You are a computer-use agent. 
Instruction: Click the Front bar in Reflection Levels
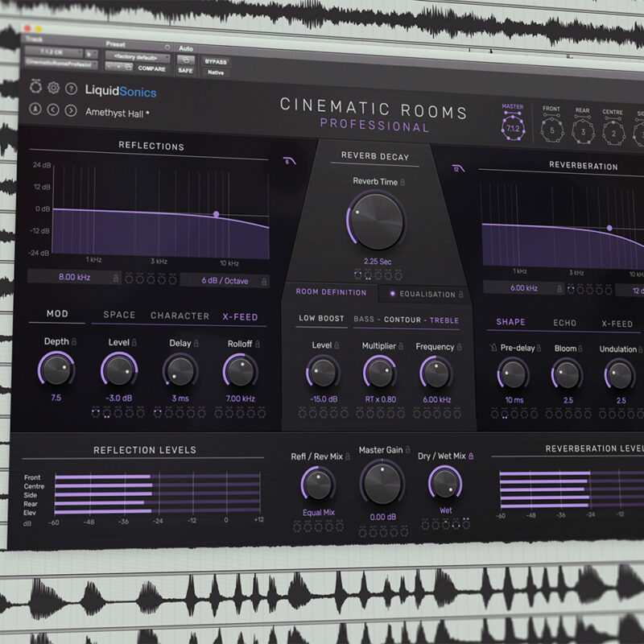tap(157, 477)
